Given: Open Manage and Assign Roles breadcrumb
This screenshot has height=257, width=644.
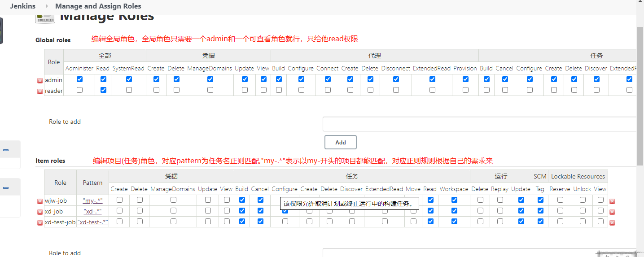Looking at the screenshot, I should point(98,6).
